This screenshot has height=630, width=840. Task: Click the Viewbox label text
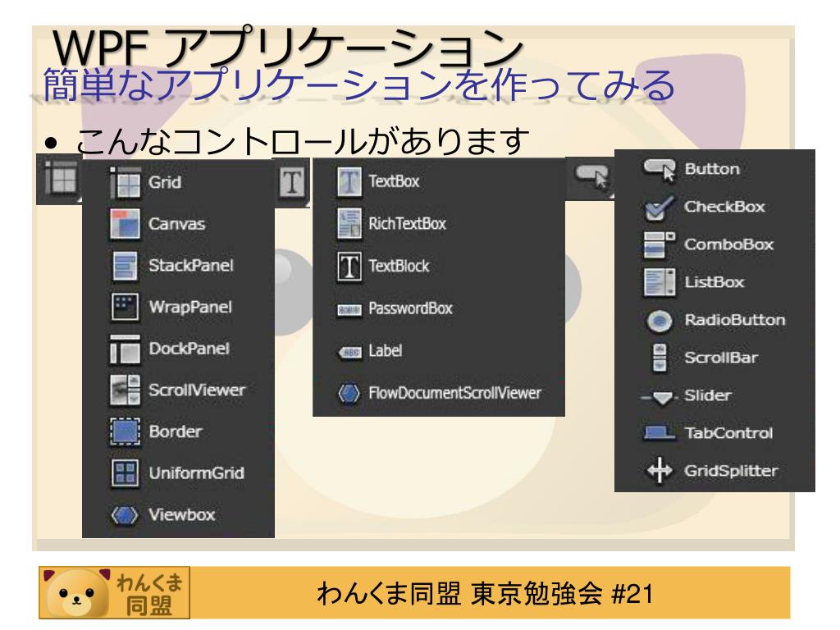(x=181, y=515)
